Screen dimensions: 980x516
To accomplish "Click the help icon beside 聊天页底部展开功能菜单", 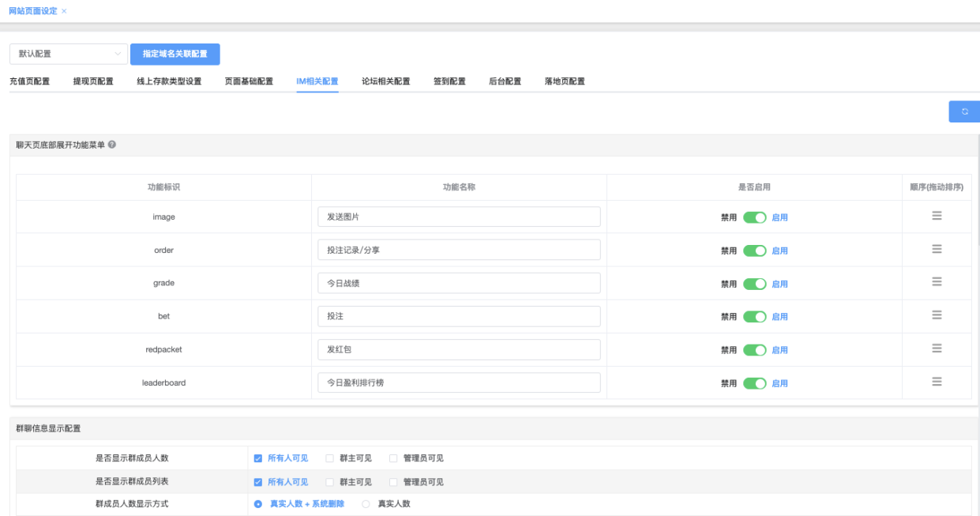I will click(112, 145).
